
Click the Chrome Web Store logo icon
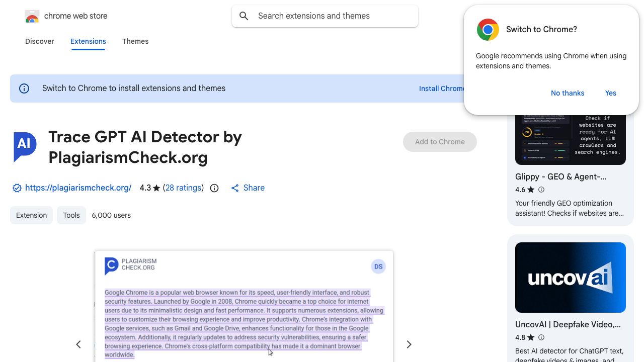pos(32,17)
